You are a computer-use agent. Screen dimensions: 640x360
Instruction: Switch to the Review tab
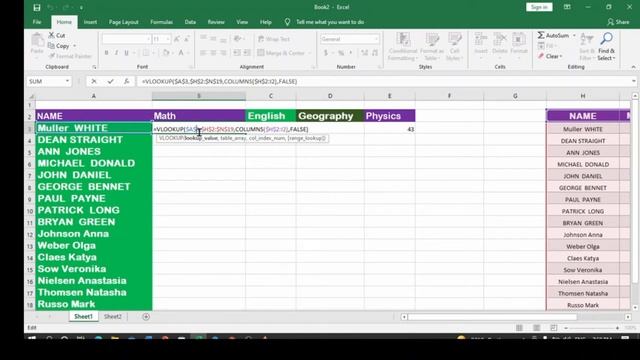(216, 22)
